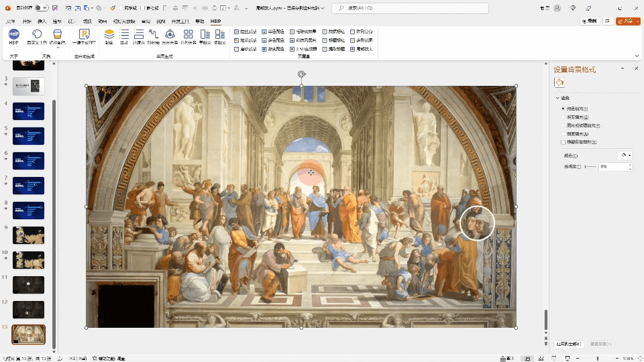
Task: Click the multi image-text layout icon
Action: (220, 34)
